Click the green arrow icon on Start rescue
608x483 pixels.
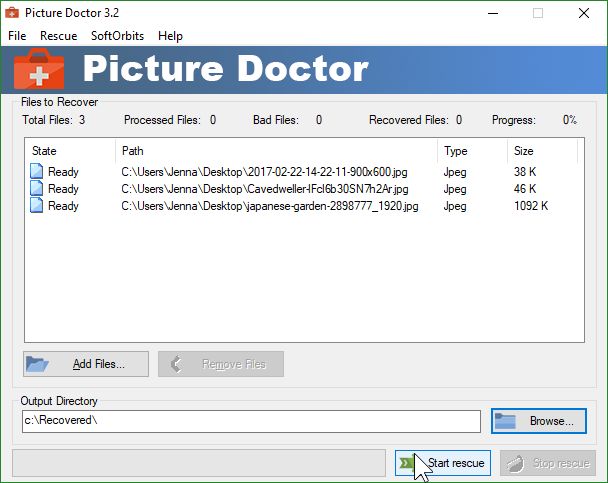pos(406,463)
